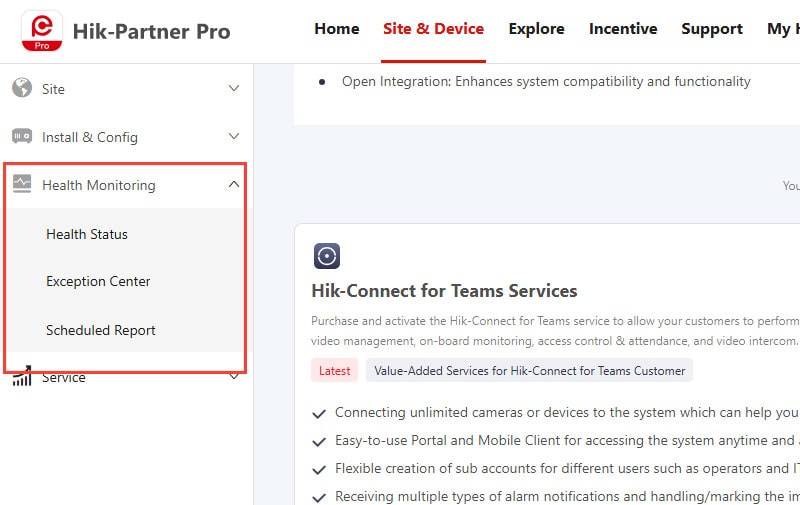This screenshot has height=505, width=800.
Task: Click the Install & Config device icon
Action: tap(22, 136)
